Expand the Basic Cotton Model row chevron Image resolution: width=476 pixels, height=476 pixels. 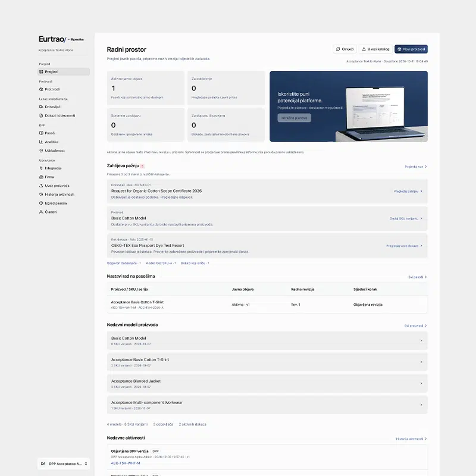coord(421,340)
